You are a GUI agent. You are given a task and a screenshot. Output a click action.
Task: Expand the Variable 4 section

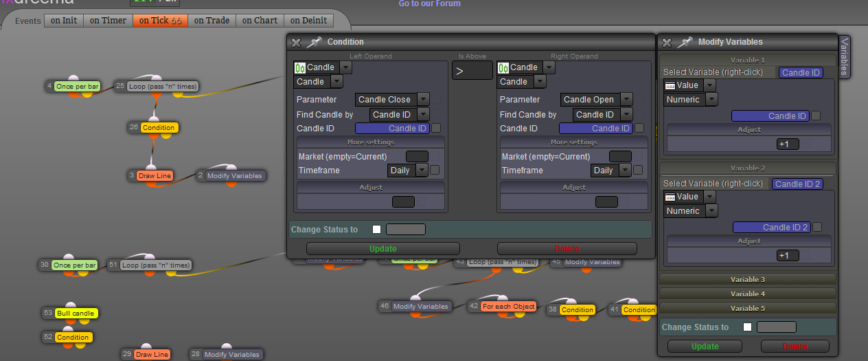point(748,294)
